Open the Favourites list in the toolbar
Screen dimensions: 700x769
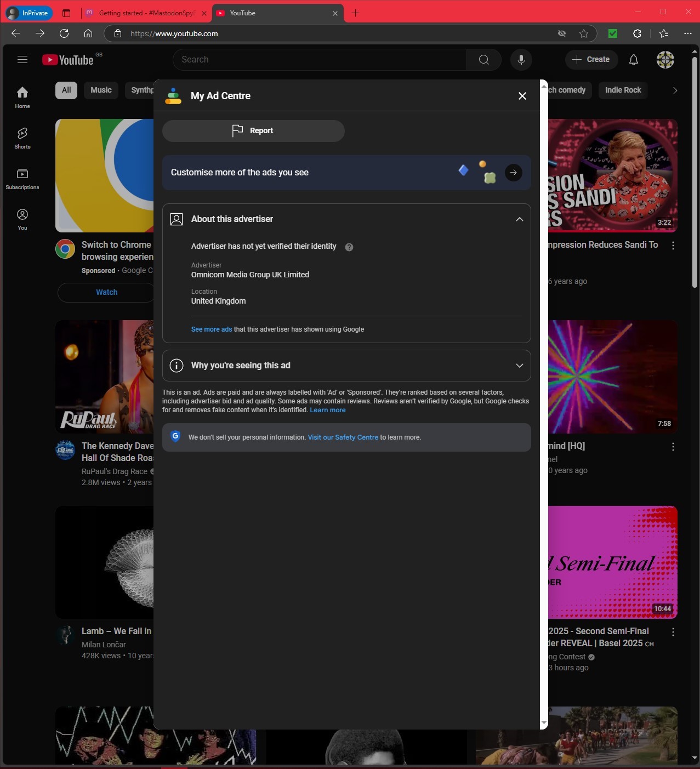[x=664, y=33]
